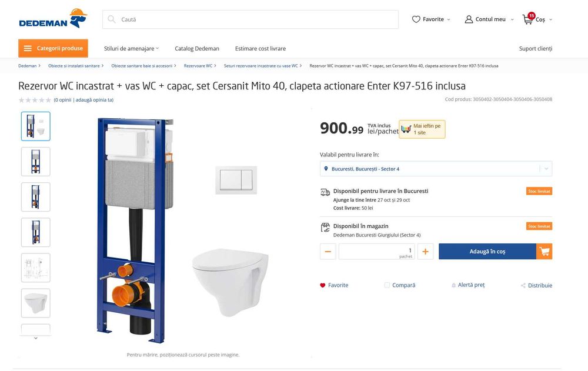Expand thumbnail list with bottom chevron
Screen dimensions: 588x371
(36, 338)
